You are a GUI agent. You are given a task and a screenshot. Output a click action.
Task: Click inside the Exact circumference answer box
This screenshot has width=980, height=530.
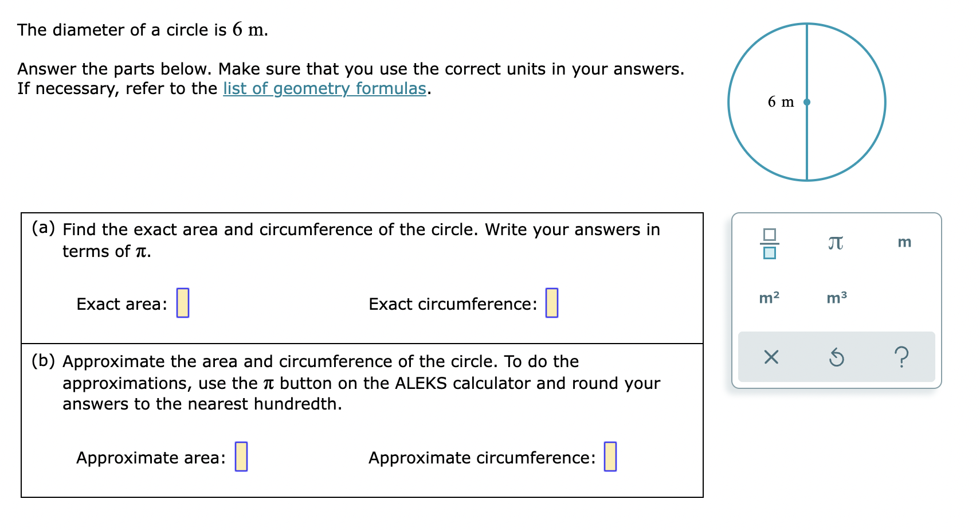pyautogui.click(x=551, y=303)
